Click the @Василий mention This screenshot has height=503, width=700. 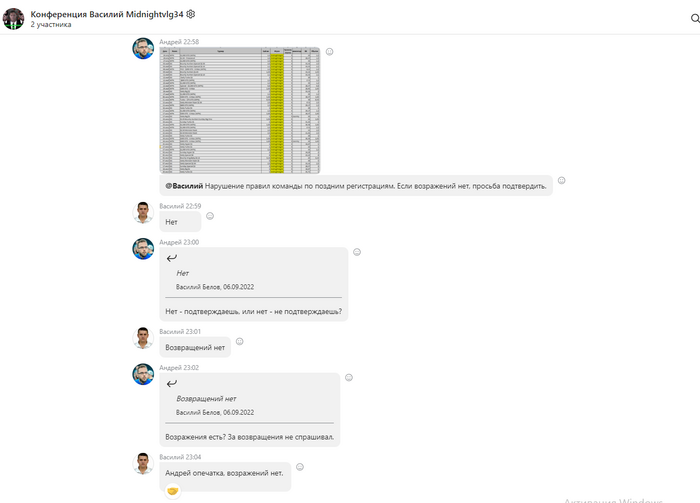184,186
